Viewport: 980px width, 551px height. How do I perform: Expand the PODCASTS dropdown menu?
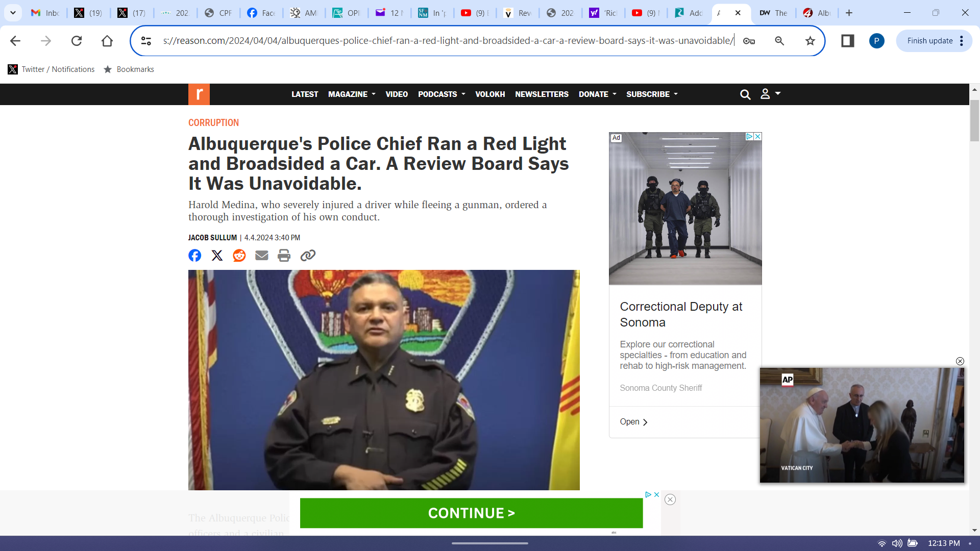[x=442, y=94]
